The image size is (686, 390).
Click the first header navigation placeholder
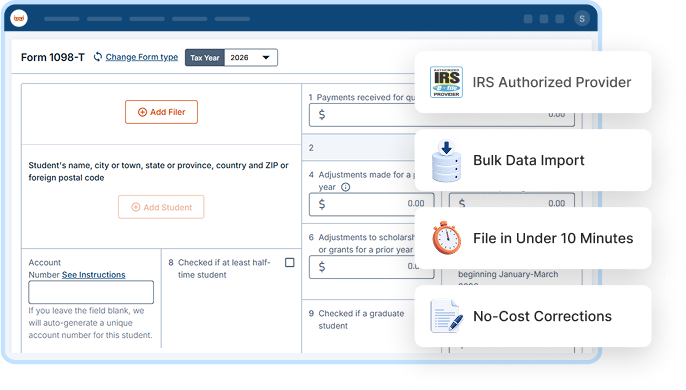click(x=62, y=19)
